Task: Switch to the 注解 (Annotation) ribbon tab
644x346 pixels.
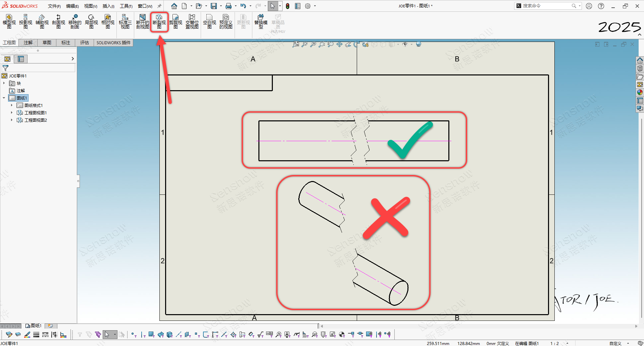Action: tap(28, 43)
